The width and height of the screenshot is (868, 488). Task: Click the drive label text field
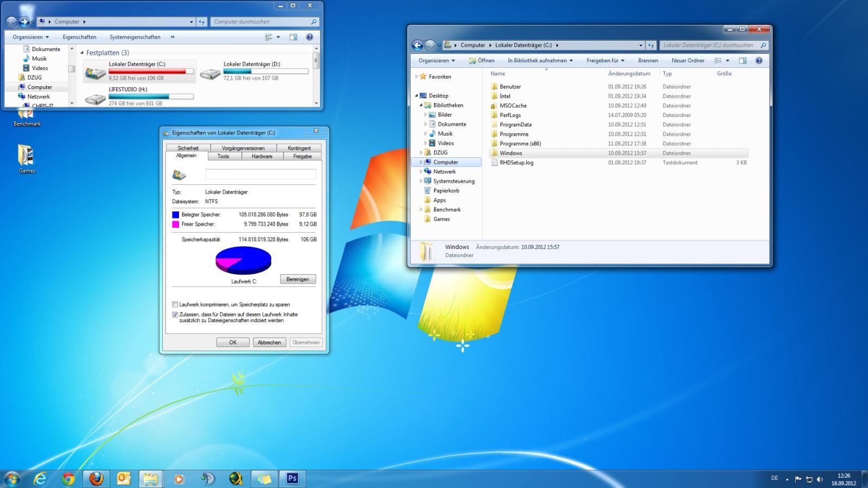(260, 174)
